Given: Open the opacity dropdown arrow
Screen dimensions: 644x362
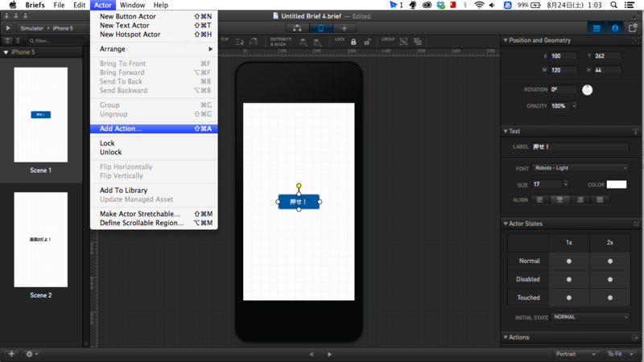Looking at the screenshot, I should coord(574,106).
